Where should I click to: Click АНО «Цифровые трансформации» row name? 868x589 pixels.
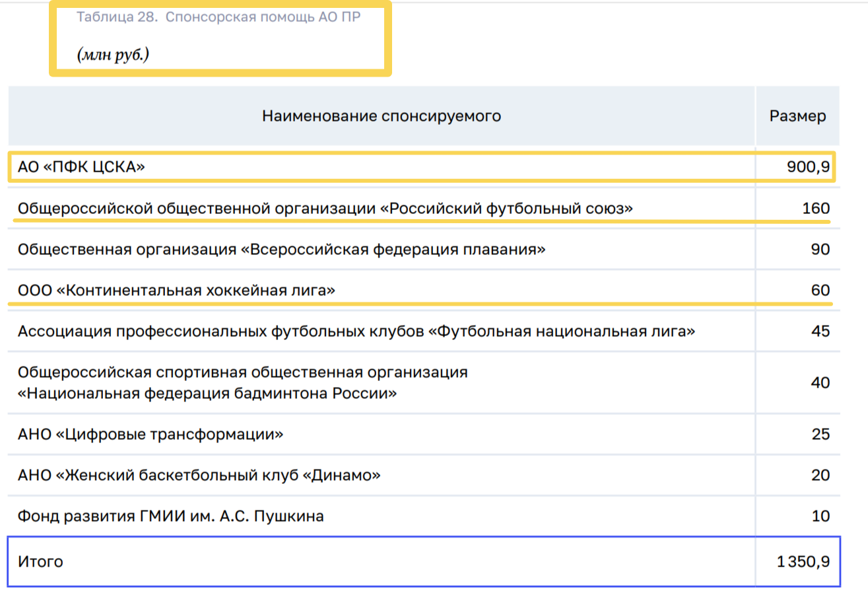[150, 434]
